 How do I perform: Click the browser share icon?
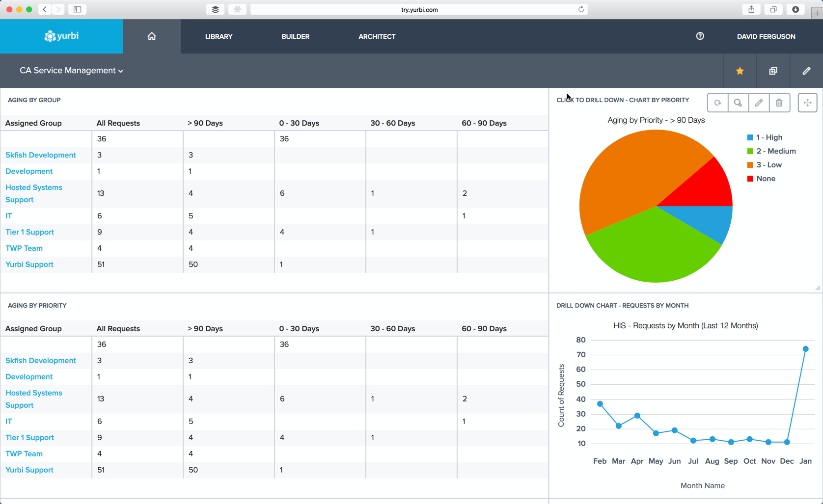click(x=751, y=9)
